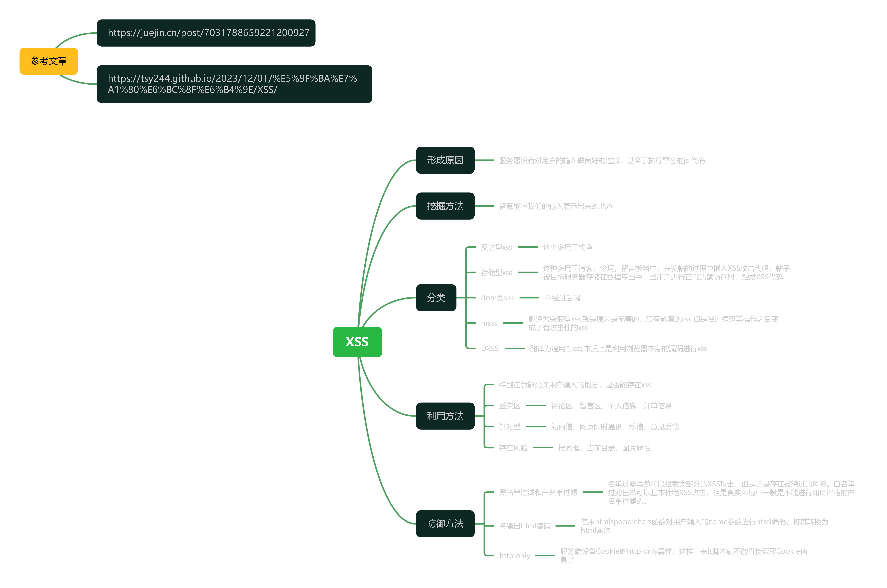Select the 重灾区 subtopic
The height and width of the screenshot is (588, 887).
[x=510, y=406]
